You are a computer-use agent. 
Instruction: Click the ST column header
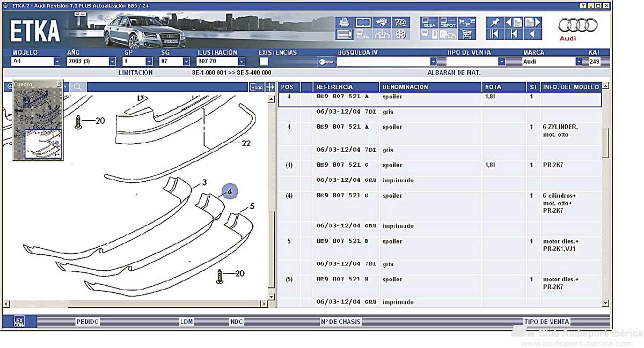click(533, 87)
